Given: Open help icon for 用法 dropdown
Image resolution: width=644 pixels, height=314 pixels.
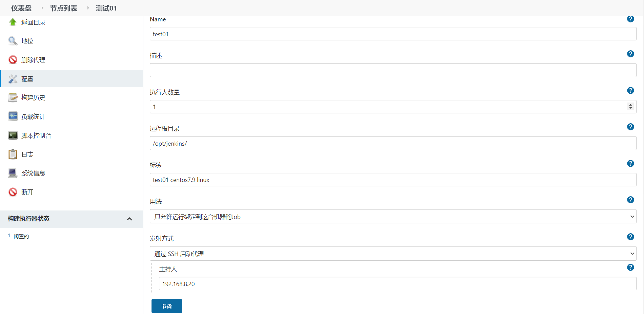Looking at the screenshot, I should tap(630, 200).
